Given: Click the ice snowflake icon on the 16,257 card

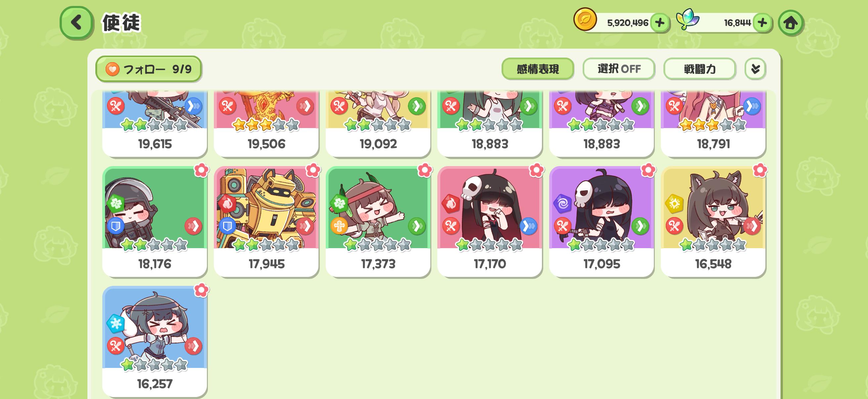Looking at the screenshot, I should click(116, 324).
